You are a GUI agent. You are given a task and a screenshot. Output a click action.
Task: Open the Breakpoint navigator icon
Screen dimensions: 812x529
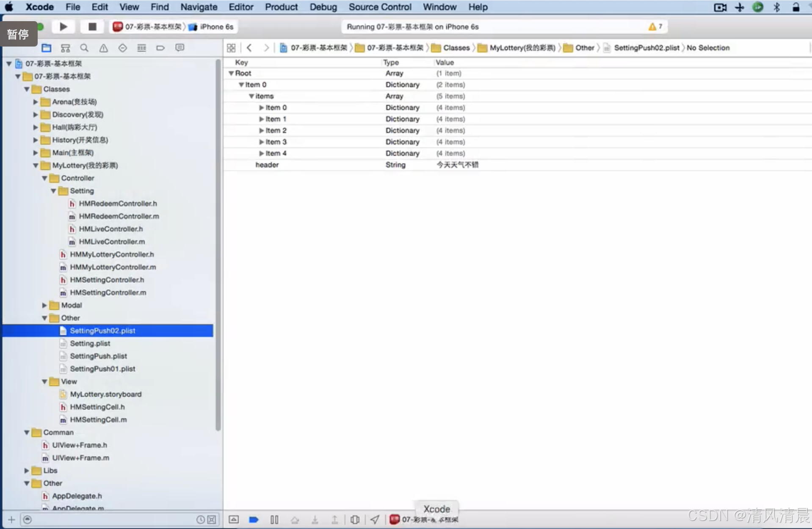[x=160, y=48]
